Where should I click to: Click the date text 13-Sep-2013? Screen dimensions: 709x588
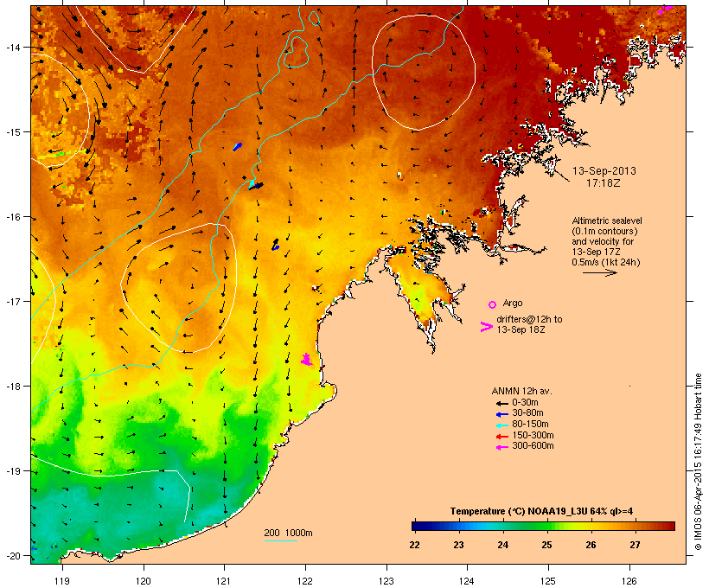(604, 171)
